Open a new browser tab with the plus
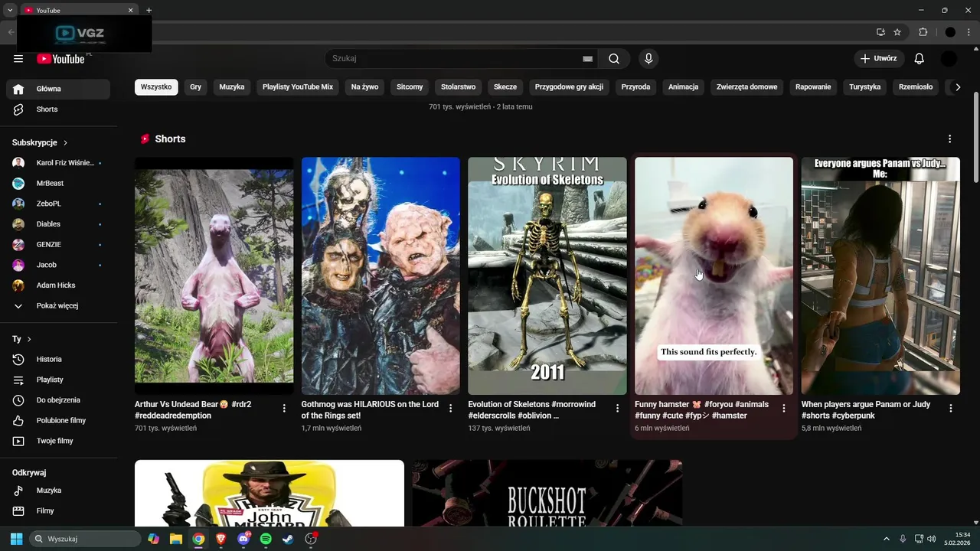 [x=149, y=10]
